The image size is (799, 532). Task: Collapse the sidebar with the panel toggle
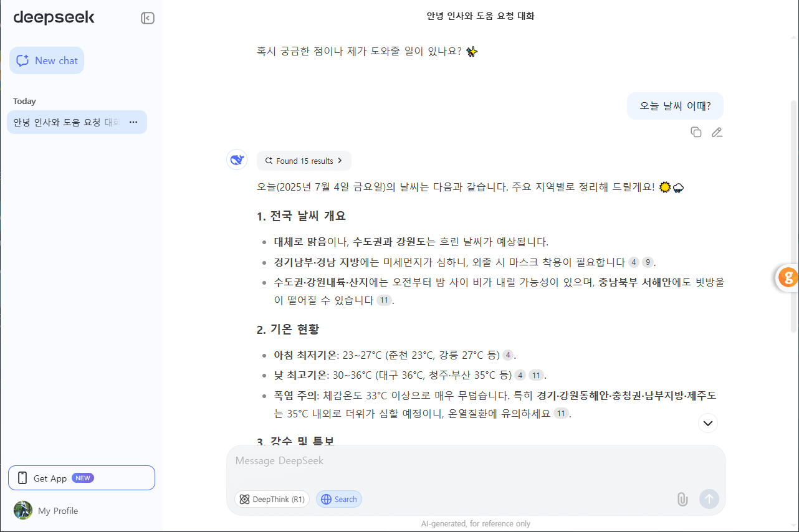147,18
